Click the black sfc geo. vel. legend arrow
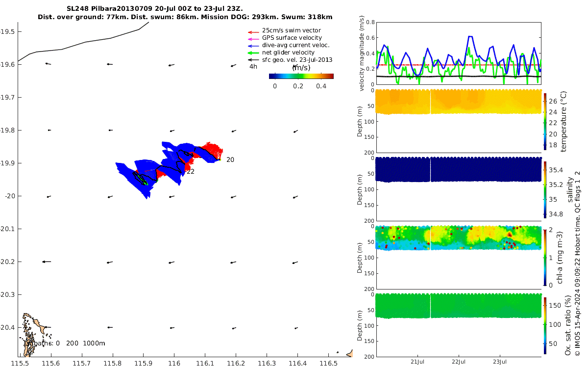 (253, 60)
